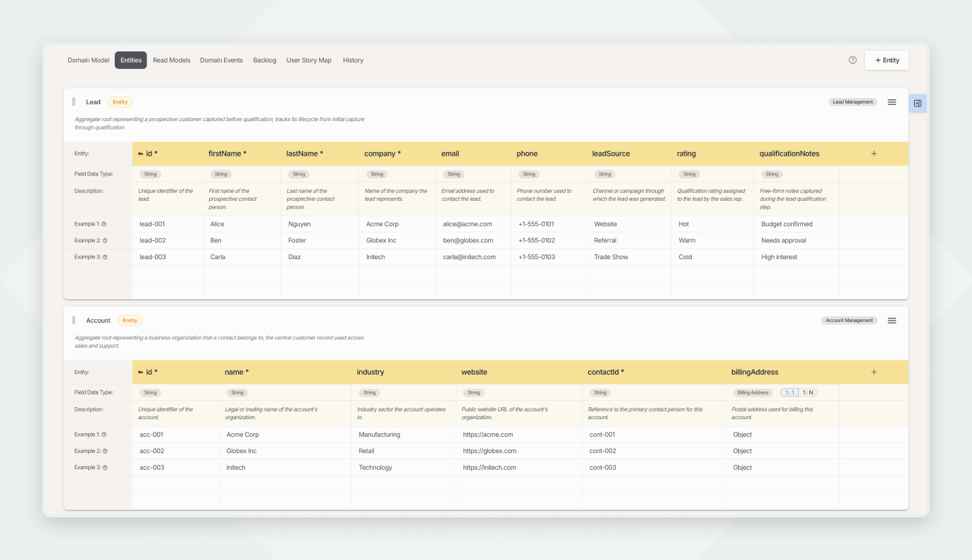Switch to User Story Map tab
The image size is (972, 560).
coord(309,61)
